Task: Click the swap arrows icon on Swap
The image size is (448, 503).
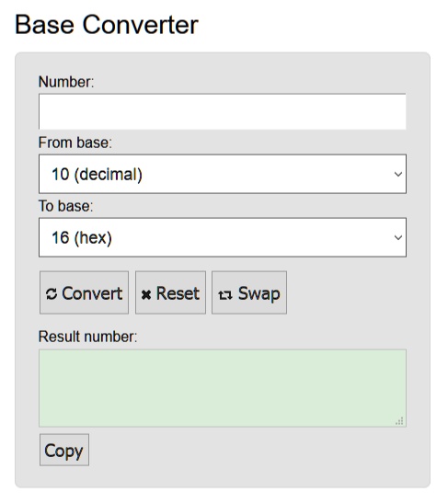Action: coord(225,295)
